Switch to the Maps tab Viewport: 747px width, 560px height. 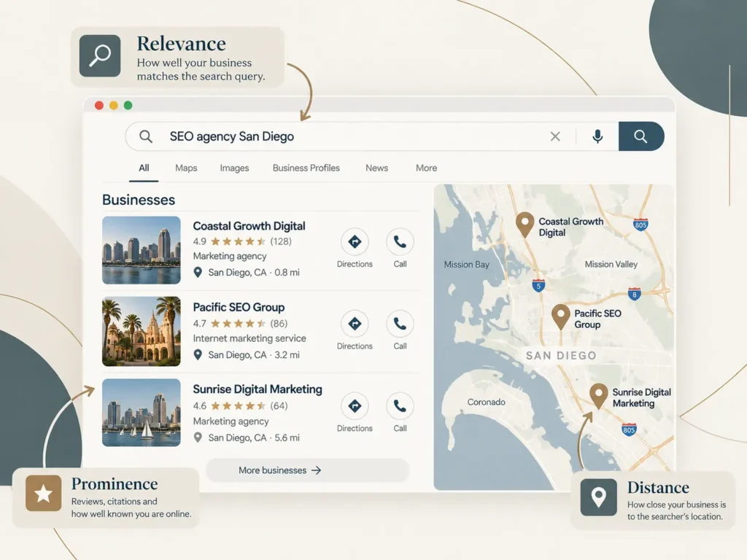pyautogui.click(x=186, y=168)
